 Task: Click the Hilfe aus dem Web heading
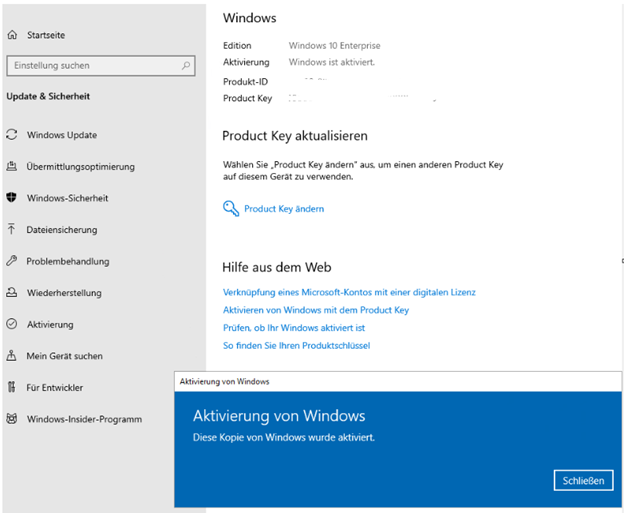[x=277, y=267]
